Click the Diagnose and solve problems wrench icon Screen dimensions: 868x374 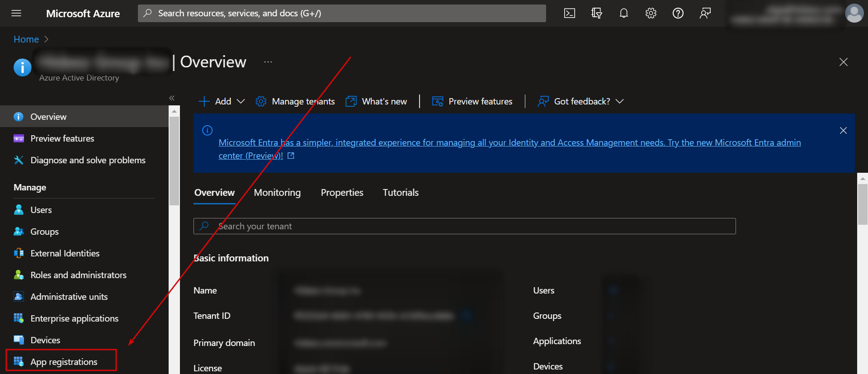tap(19, 160)
